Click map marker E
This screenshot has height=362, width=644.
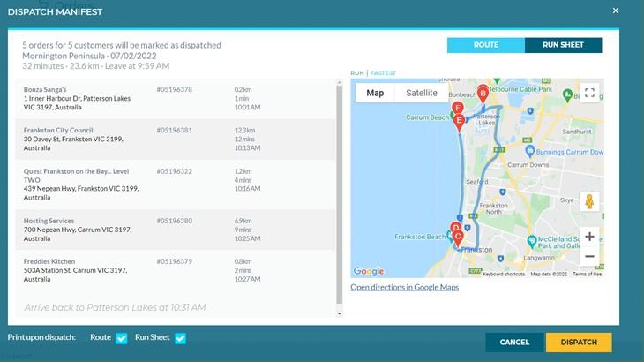[x=459, y=123]
